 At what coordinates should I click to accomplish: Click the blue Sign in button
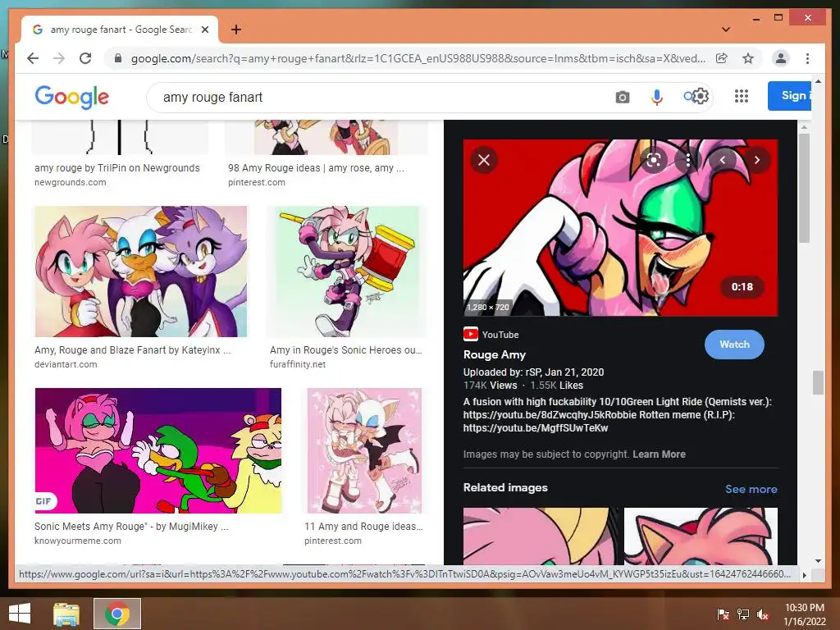click(x=789, y=96)
